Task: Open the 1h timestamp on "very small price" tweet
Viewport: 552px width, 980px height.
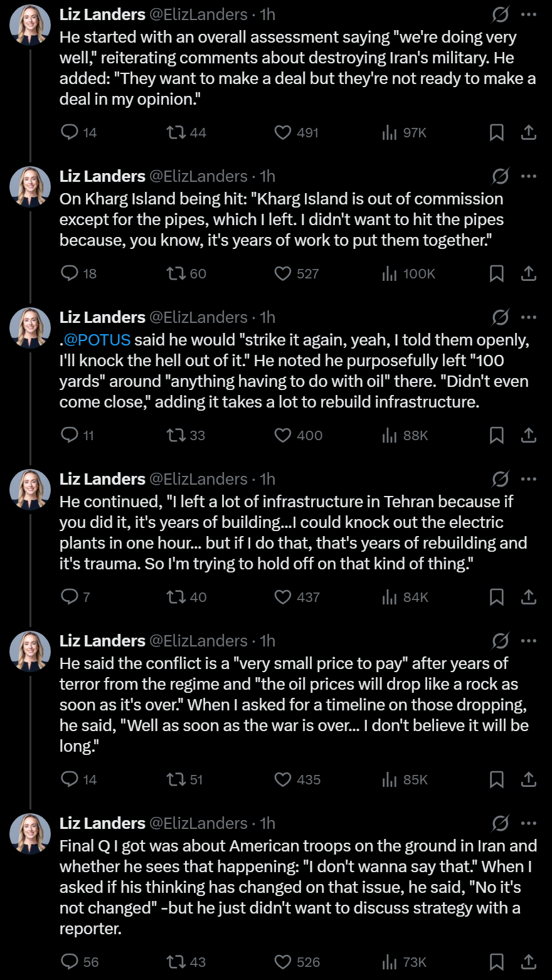Action: [x=268, y=641]
